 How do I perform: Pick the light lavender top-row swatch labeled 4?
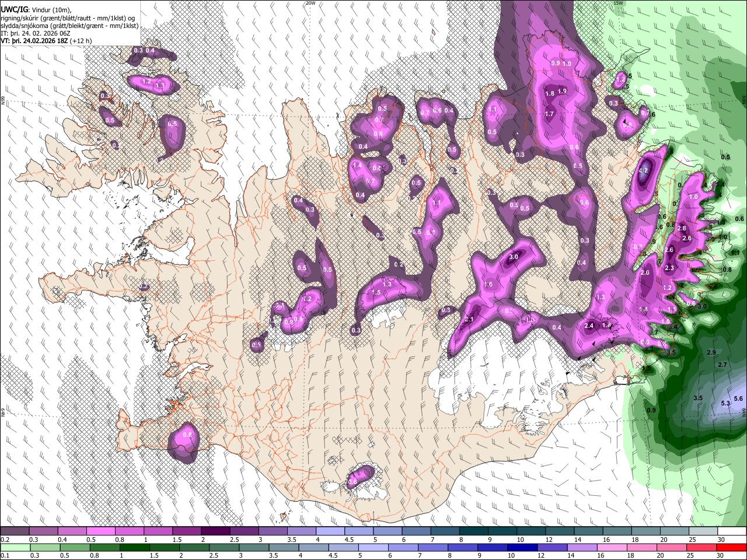tap(330, 531)
